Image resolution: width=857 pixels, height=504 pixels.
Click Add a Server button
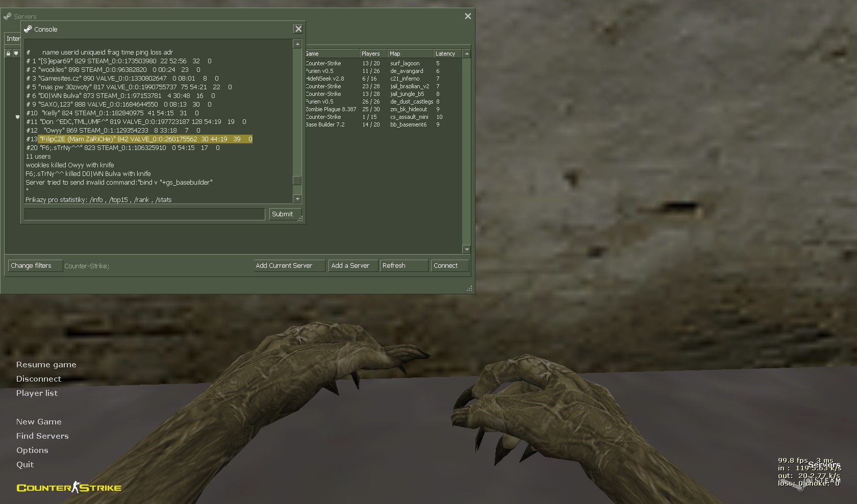tap(353, 266)
